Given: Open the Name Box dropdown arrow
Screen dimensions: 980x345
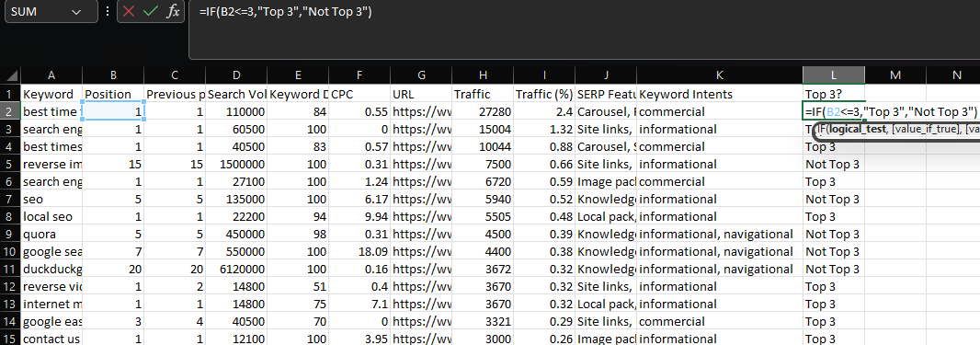Looking at the screenshot, I should click(x=76, y=12).
